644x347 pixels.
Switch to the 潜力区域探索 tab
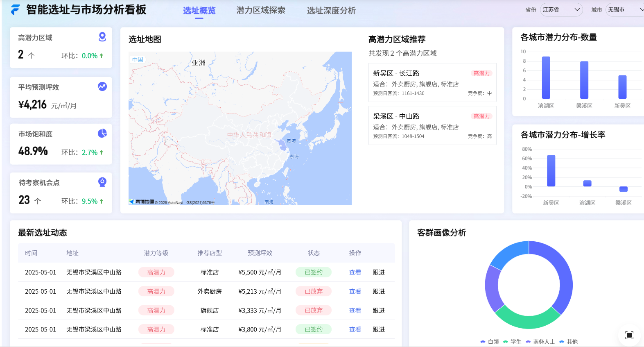261,10
